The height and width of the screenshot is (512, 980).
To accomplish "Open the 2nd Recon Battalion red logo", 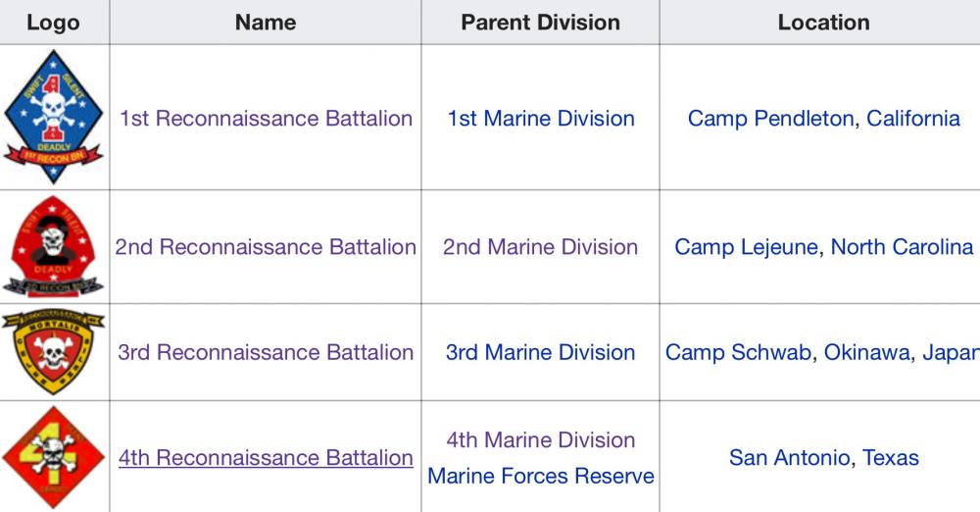I will point(54,247).
